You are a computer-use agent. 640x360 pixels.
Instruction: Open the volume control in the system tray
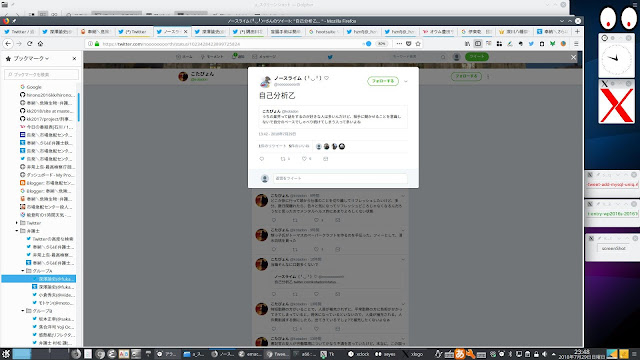pyautogui.click(x=544, y=354)
